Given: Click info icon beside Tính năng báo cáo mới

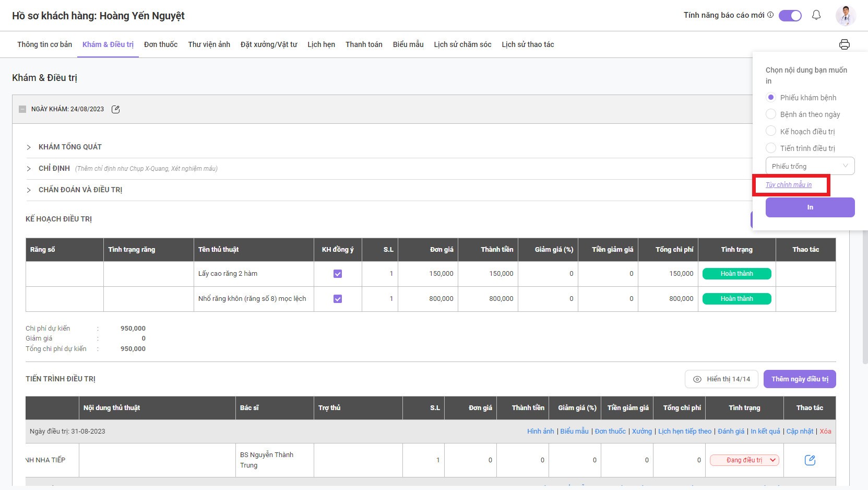Looking at the screenshot, I should pyautogui.click(x=770, y=15).
